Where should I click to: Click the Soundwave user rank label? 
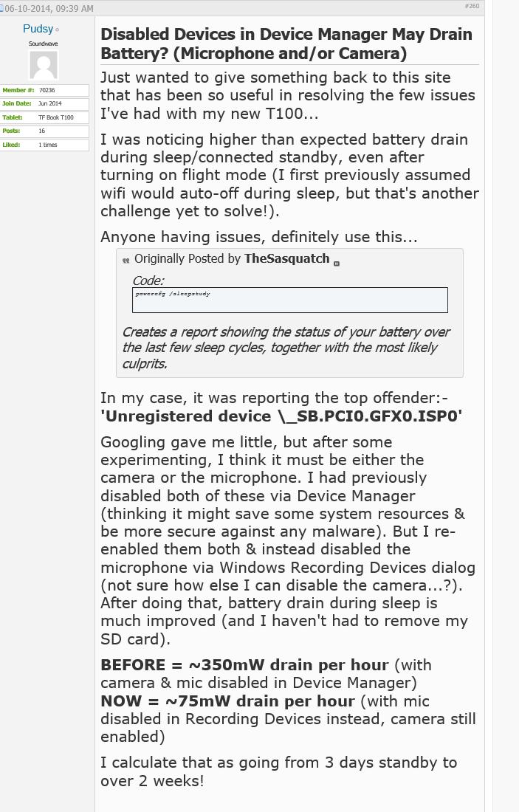[44, 44]
